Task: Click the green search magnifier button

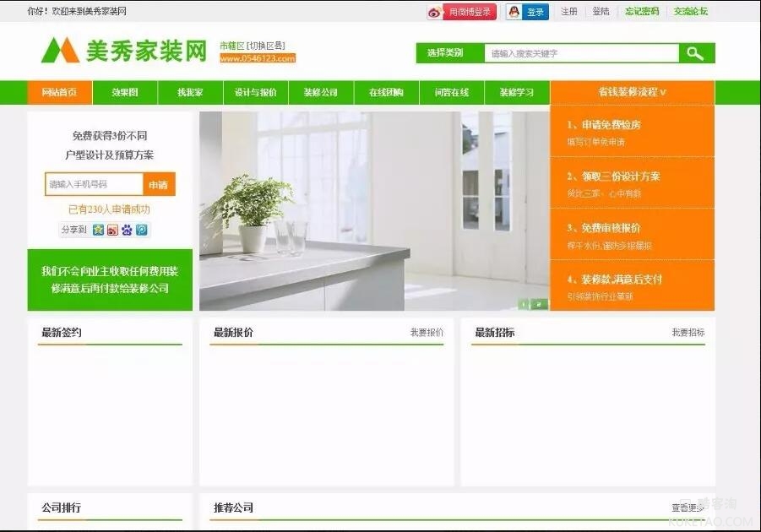Action: [697, 53]
